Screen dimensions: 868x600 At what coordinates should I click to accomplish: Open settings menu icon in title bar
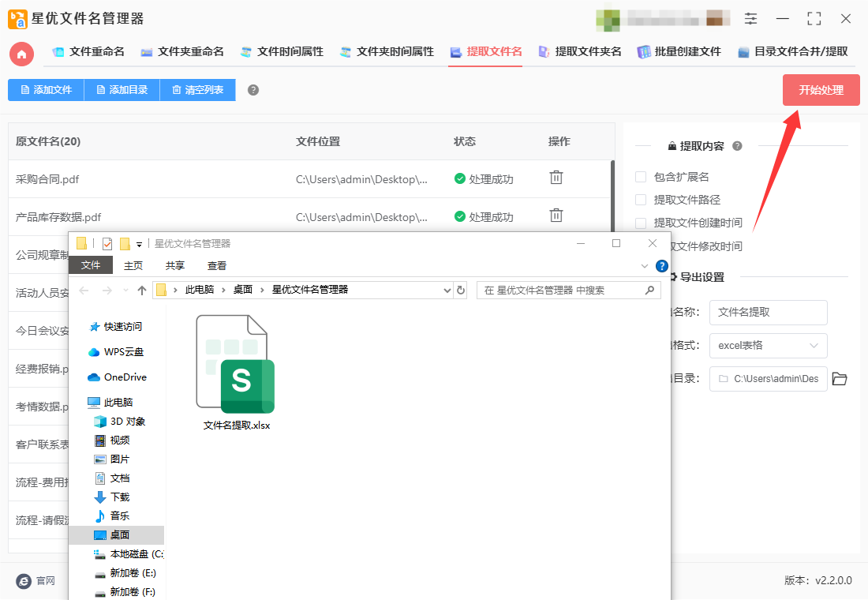[x=750, y=18]
